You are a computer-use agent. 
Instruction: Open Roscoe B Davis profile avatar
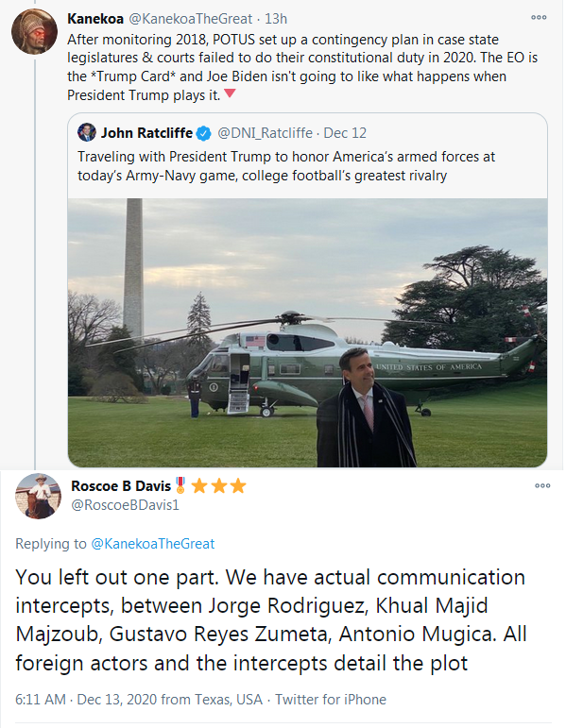tap(38, 496)
